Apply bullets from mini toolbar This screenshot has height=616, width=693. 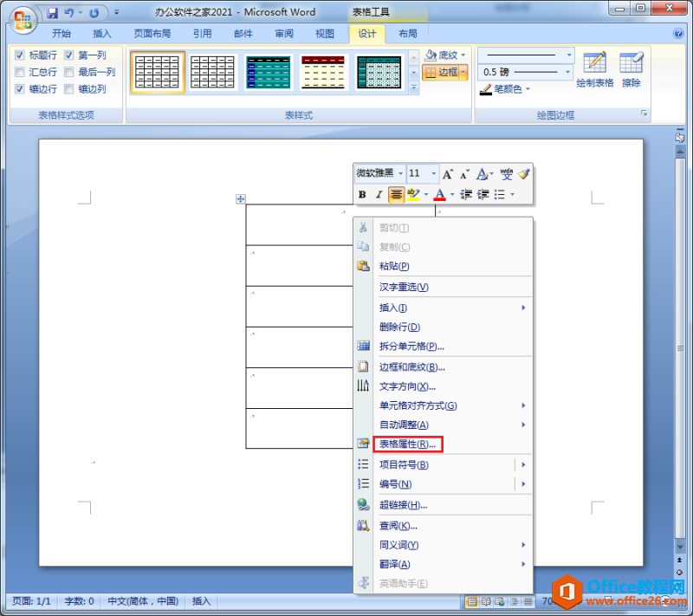[x=500, y=194]
